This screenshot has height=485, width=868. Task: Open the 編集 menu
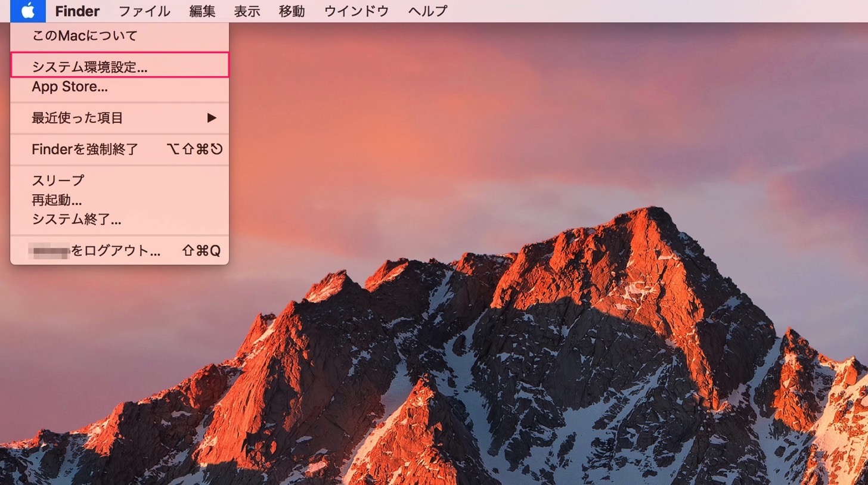pos(203,11)
